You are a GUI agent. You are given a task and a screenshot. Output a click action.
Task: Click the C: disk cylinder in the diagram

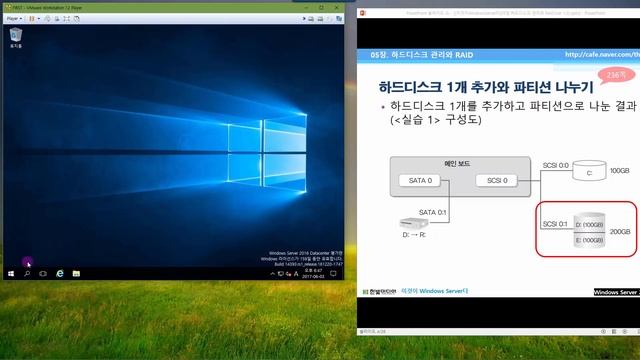pyautogui.click(x=589, y=171)
